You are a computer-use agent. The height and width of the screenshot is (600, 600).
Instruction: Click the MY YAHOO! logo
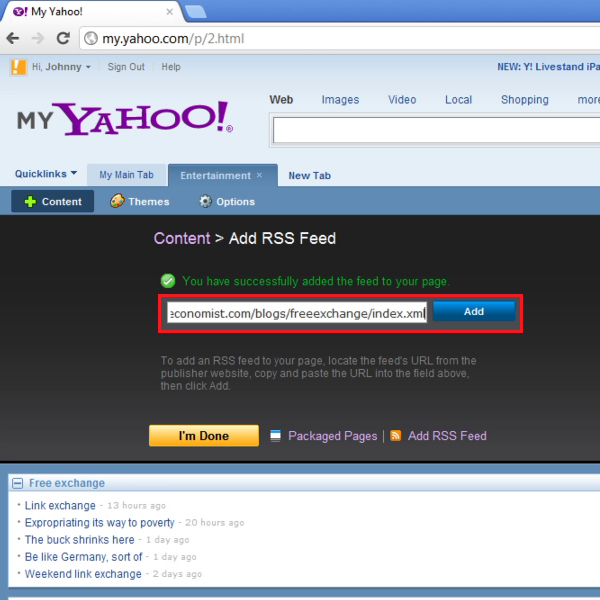point(125,119)
